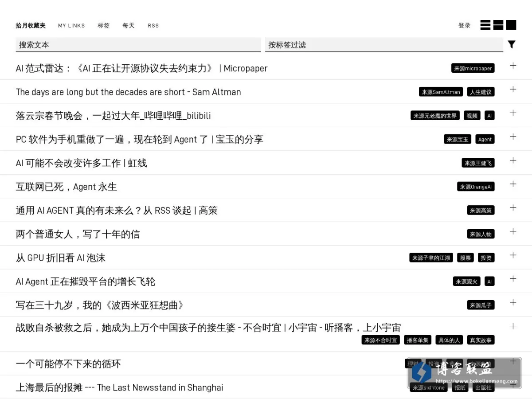Open 从 GPU 折旧看 AI 泡沫

61,258
